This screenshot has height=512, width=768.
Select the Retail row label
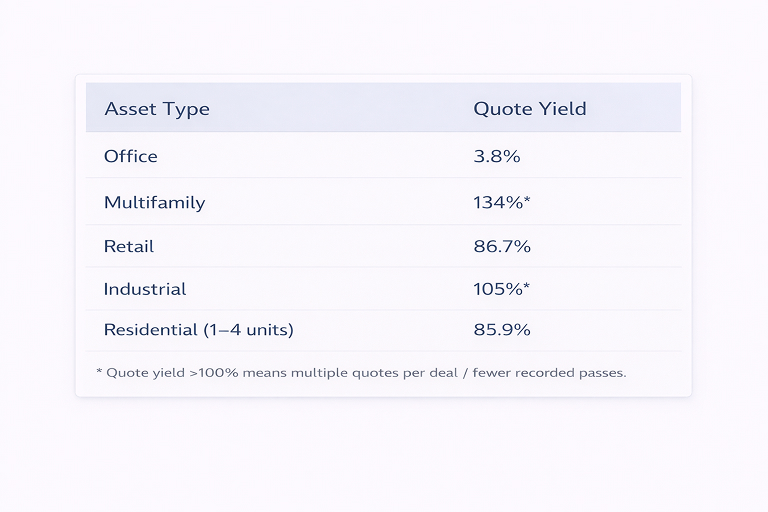[129, 246]
